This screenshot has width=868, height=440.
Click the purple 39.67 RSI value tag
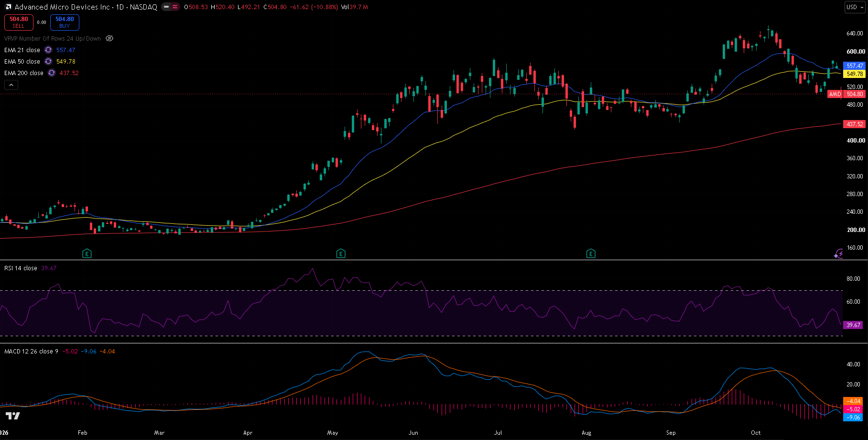(853, 325)
